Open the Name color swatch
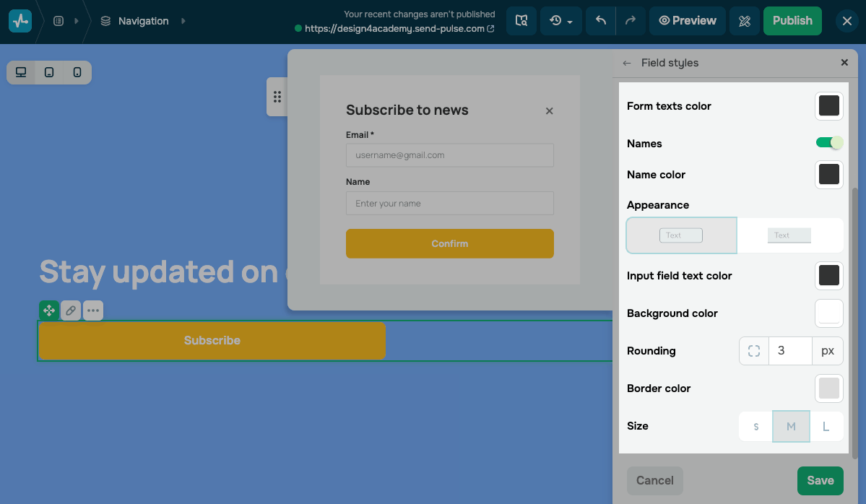Screen dimensions: 866x504 point(829,175)
